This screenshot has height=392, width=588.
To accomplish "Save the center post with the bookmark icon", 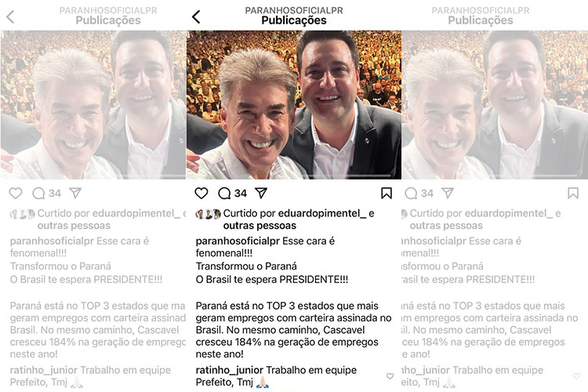I will [x=387, y=193].
